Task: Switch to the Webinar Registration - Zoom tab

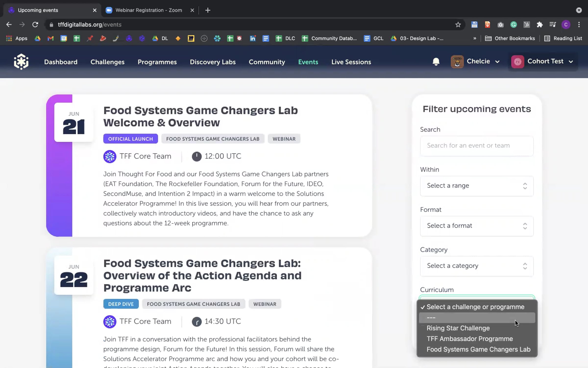Action: click(148, 10)
